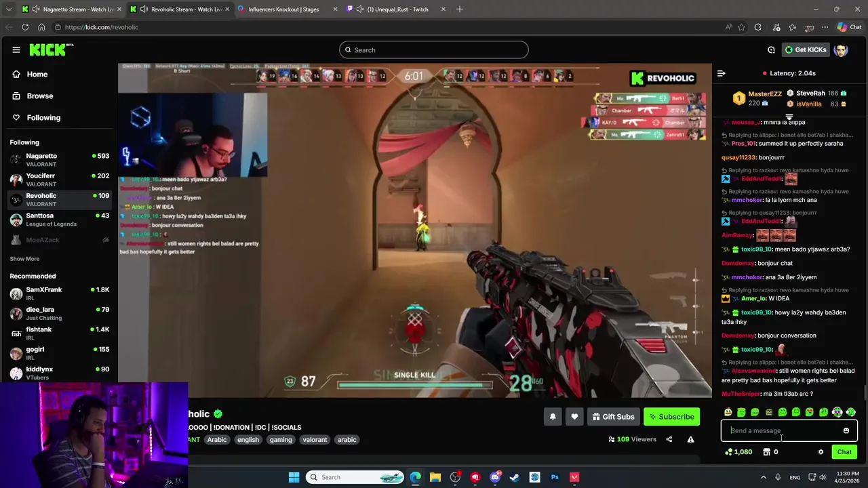This screenshot has height=488, width=868.
Task: Click the browser address bar URL
Action: [102, 27]
